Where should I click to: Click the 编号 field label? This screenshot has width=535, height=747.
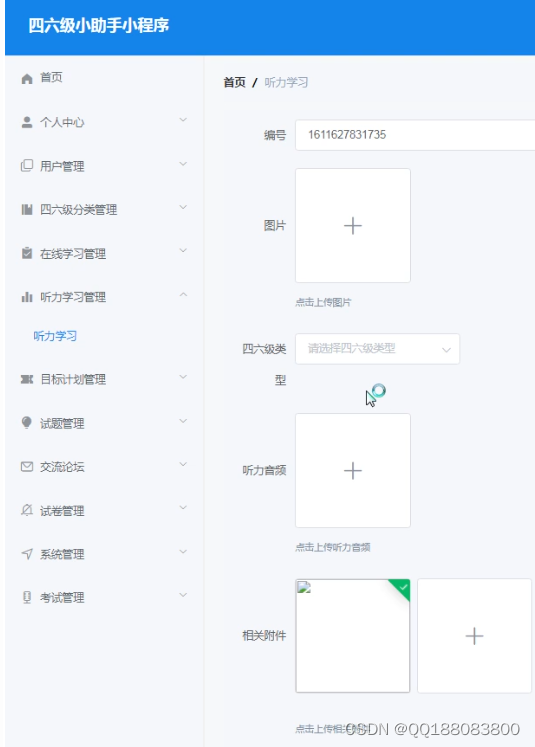[275, 135]
